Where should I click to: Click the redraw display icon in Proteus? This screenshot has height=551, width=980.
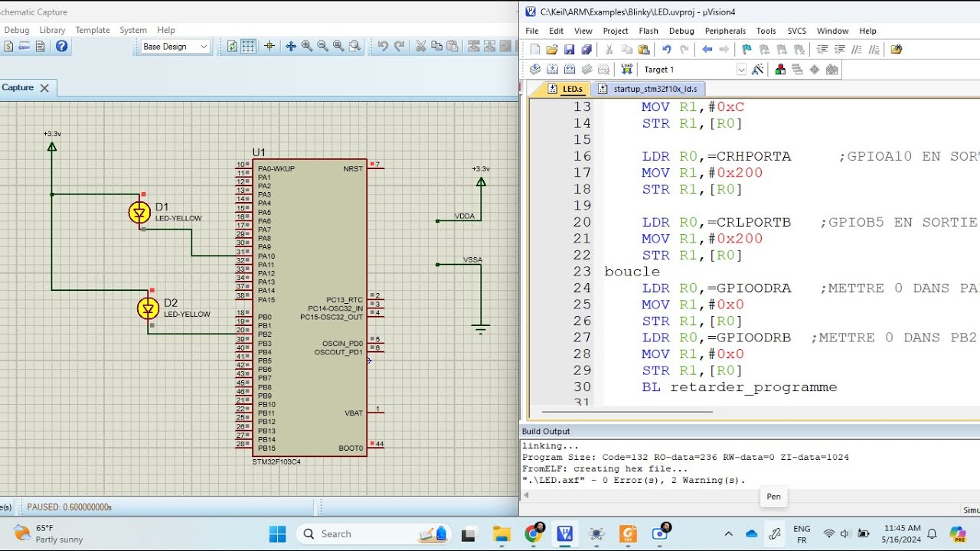232,46
